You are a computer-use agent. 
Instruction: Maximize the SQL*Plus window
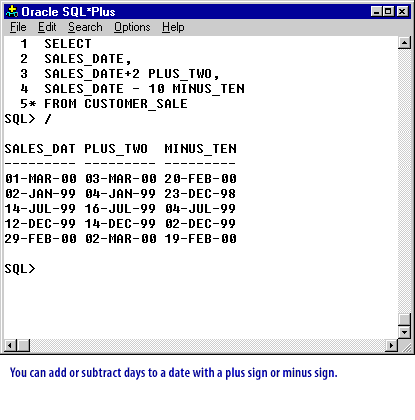[388, 12]
